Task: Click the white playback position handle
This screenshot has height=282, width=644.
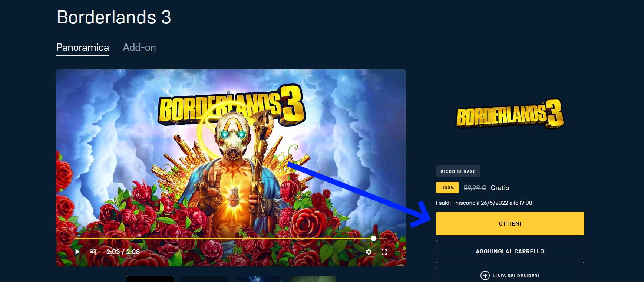Action: point(373,238)
